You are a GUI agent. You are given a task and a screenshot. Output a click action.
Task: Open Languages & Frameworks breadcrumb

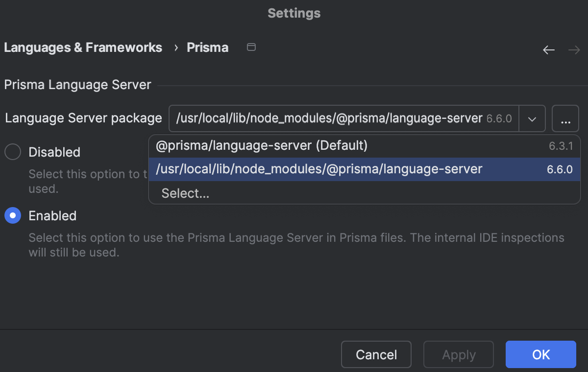83,47
